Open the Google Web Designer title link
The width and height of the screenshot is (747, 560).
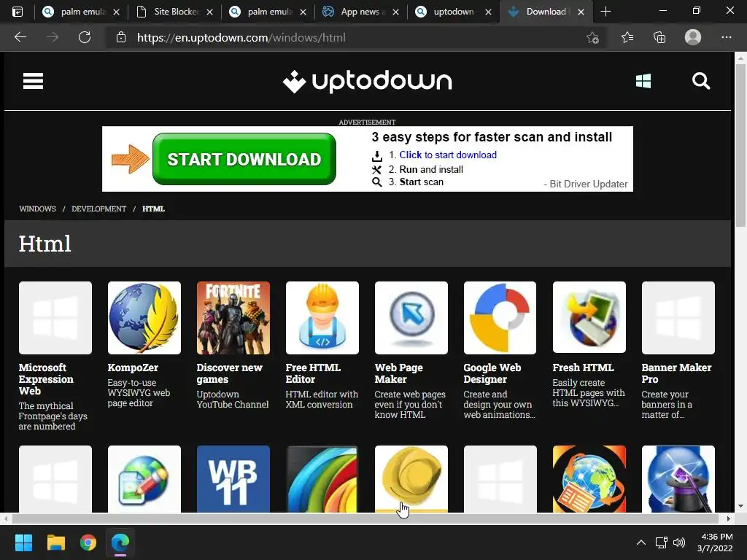(x=492, y=373)
